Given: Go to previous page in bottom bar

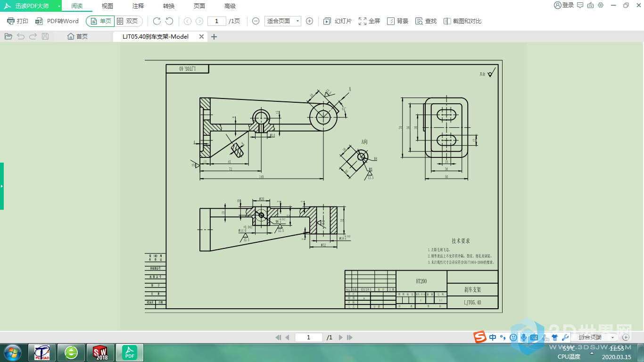Looking at the screenshot, I should coord(287,337).
